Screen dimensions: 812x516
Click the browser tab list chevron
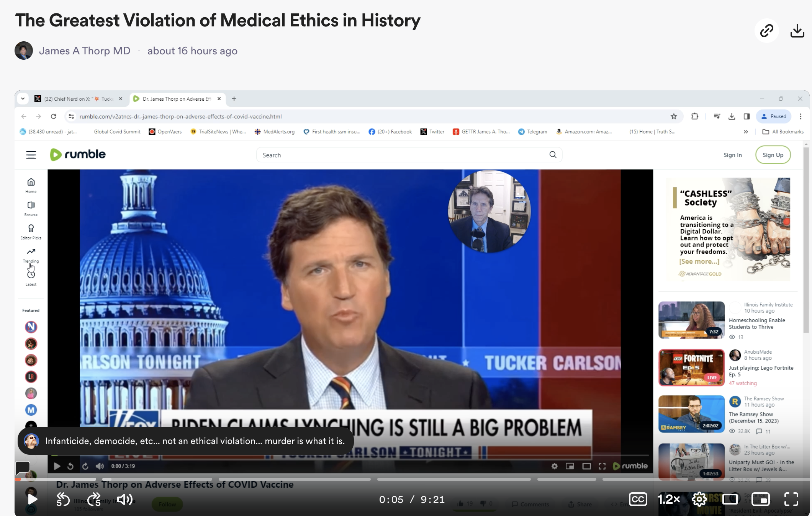click(23, 99)
